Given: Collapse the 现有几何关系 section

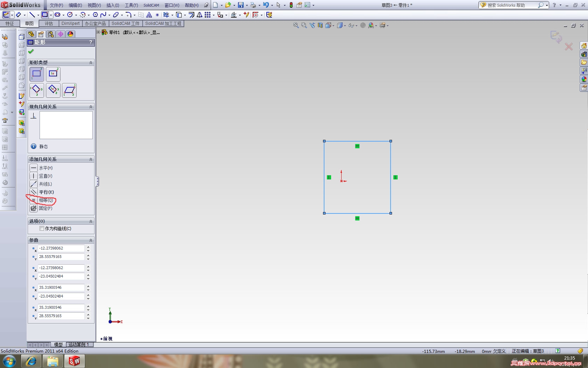Looking at the screenshot, I should (91, 107).
